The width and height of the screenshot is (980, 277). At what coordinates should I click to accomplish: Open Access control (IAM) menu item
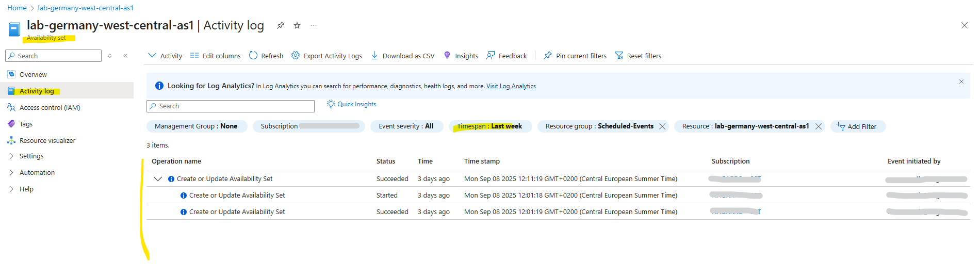click(50, 107)
